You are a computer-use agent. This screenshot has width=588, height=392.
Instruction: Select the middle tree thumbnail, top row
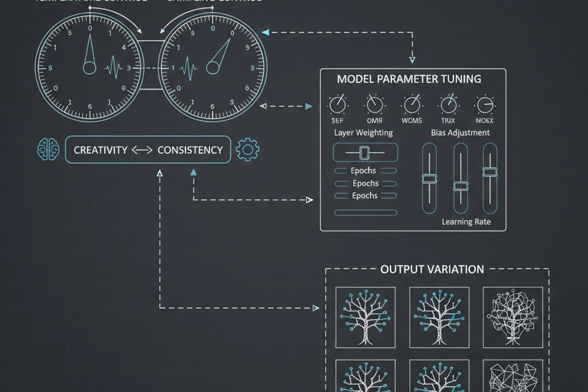[x=439, y=317]
